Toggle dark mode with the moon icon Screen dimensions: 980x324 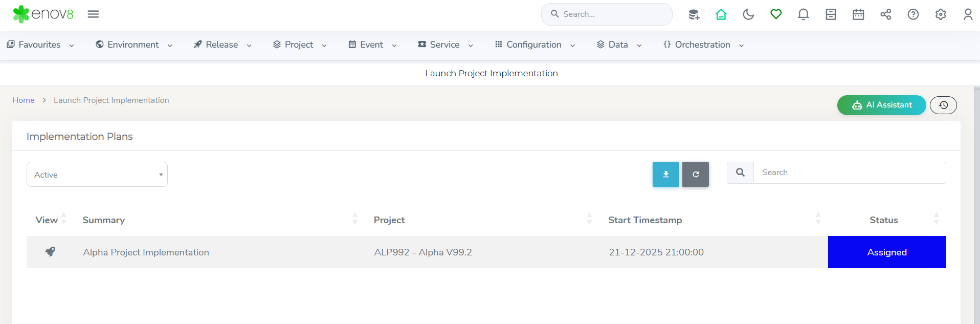[x=748, y=14]
